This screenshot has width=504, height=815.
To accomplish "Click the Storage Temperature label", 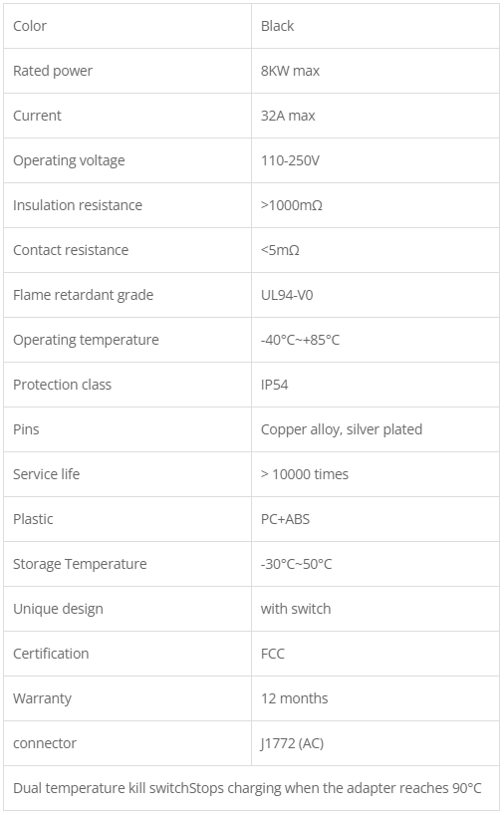I will click(x=80, y=564).
